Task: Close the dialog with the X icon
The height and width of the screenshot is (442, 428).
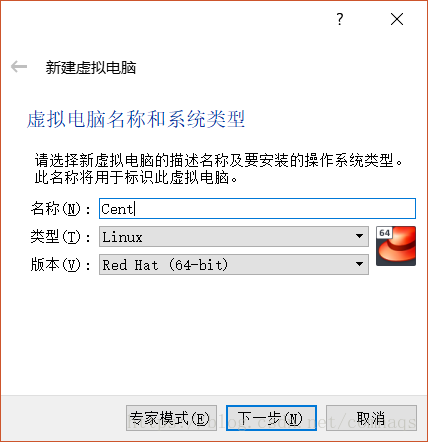Action: click(x=397, y=19)
